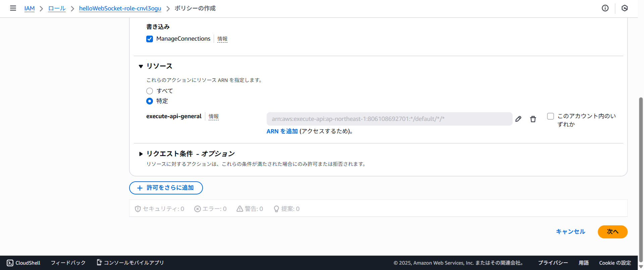644x270 pixels.
Task: Open the hamburger navigation menu
Action: (13, 8)
